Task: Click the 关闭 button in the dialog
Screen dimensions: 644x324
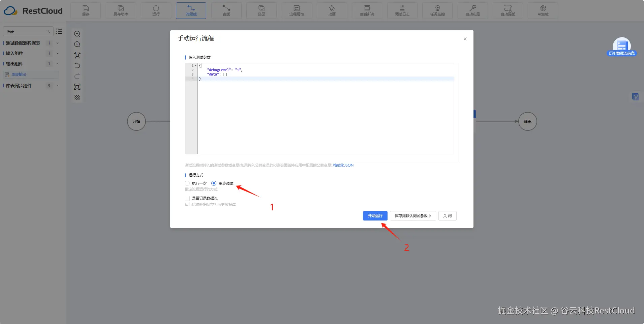Action: coord(448,216)
